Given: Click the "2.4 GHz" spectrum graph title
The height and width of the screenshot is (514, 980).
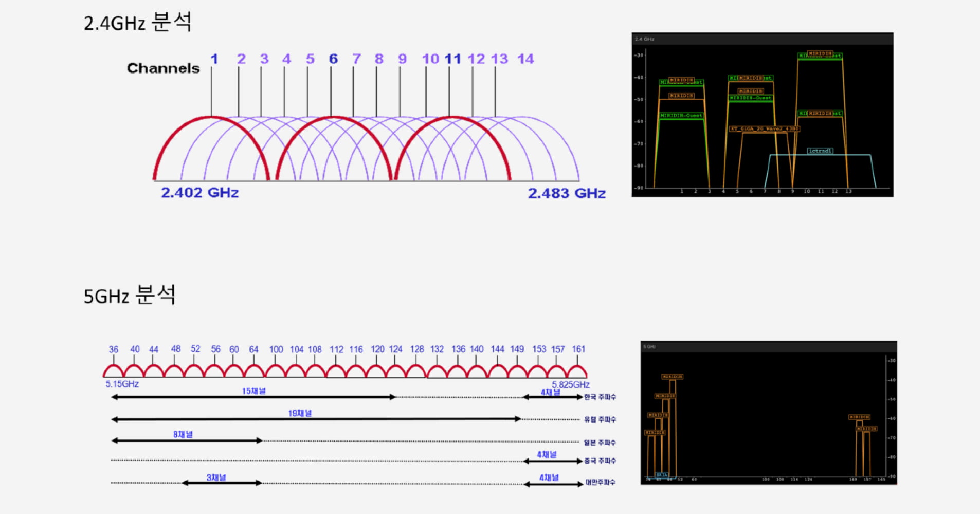Looking at the screenshot, I should pos(644,39).
